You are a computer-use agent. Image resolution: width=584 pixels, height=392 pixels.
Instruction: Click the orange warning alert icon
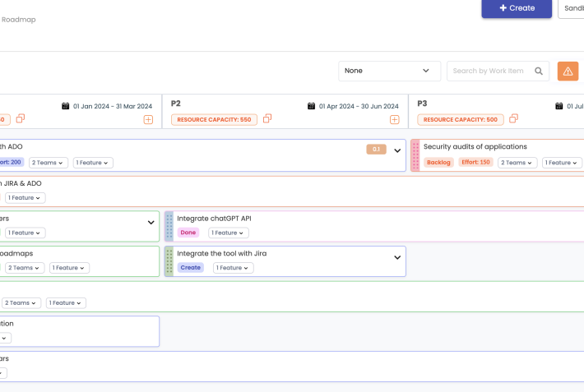pyautogui.click(x=568, y=71)
